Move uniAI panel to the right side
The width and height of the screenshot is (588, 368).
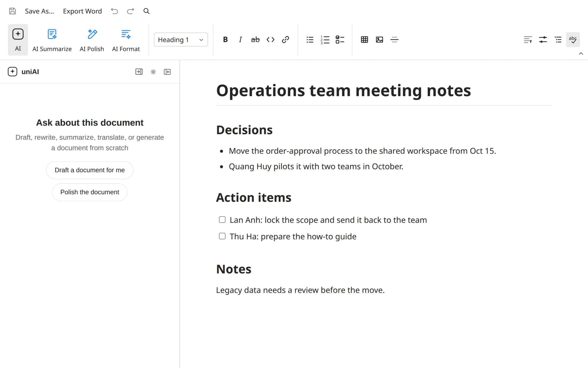tap(139, 72)
